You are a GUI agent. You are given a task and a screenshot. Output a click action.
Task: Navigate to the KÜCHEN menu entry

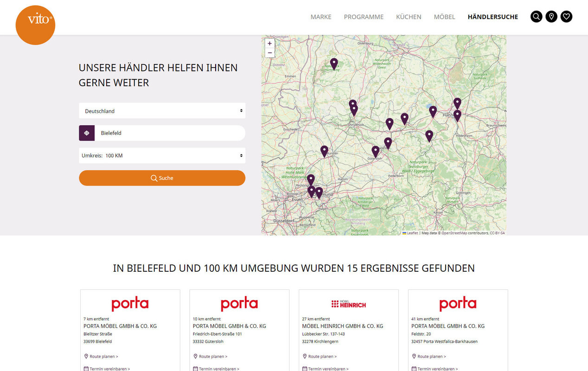click(409, 17)
